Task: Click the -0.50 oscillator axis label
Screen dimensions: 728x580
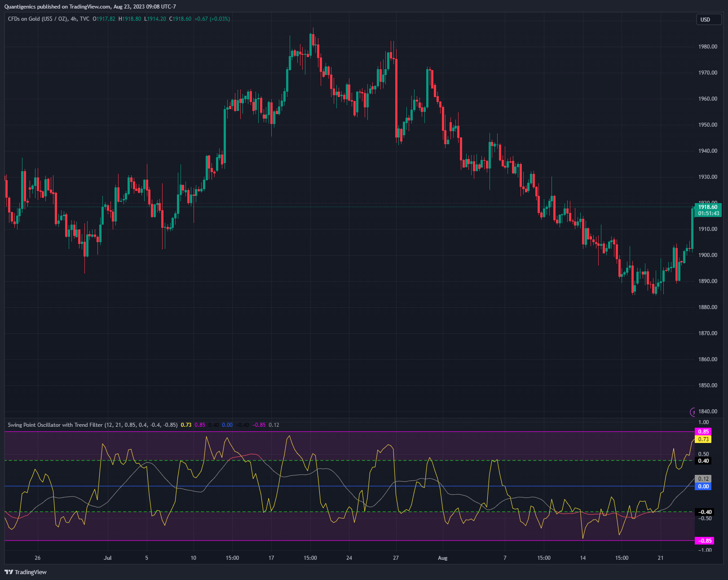Action: point(705,518)
